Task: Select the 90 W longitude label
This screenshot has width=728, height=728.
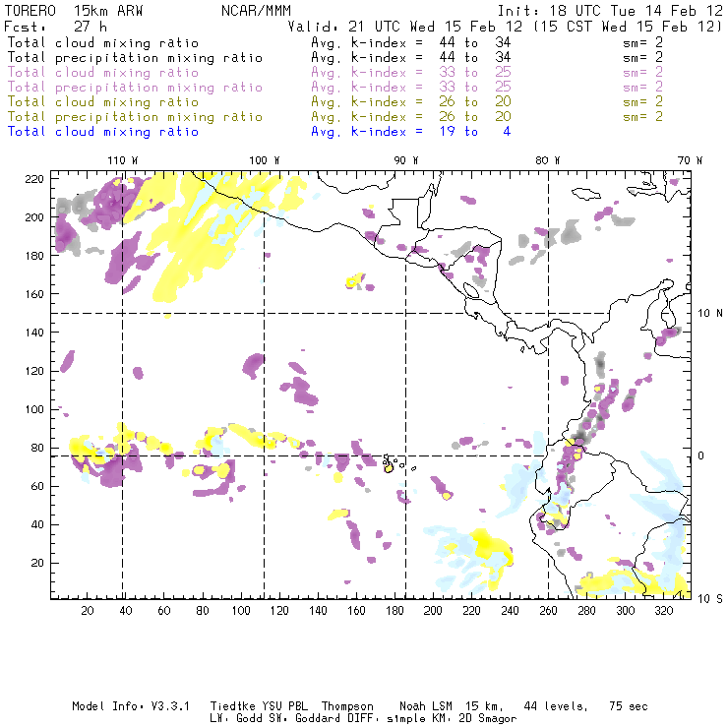Action: [x=405, y=160]
